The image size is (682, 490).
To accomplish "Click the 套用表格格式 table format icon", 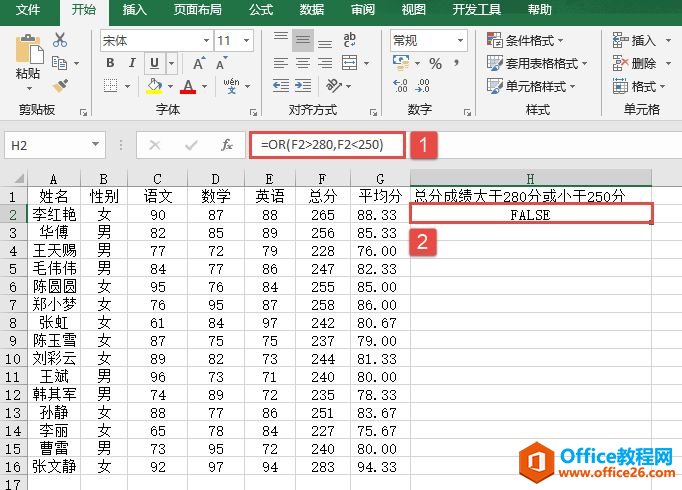I will (495, 63).
